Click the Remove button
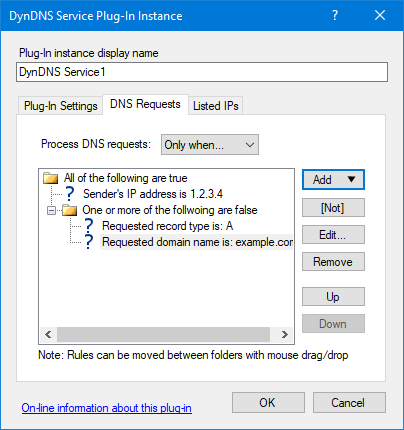This screenshot has width=404, height=430. [x=333, y=262]
